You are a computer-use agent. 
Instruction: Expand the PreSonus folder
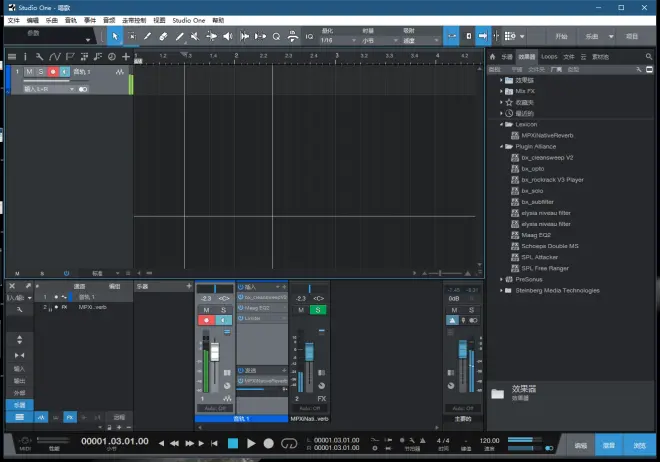[501, 279]
